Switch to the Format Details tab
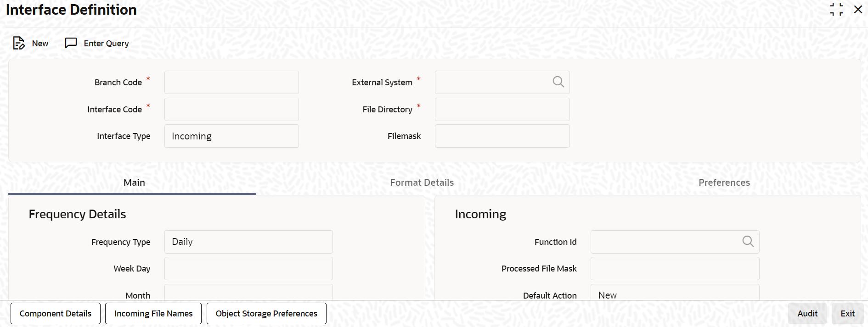This screenshot has width=868, height=327. click(x=422, y=183)
